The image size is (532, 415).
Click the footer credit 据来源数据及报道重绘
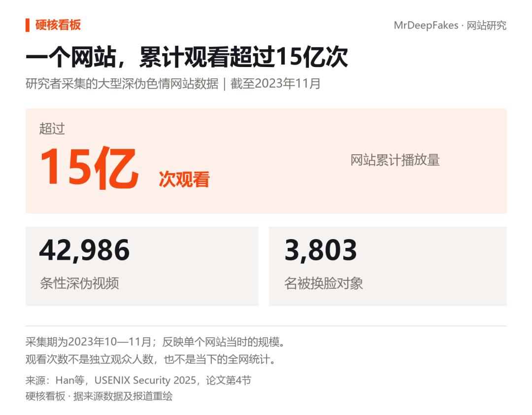(123, 396)
